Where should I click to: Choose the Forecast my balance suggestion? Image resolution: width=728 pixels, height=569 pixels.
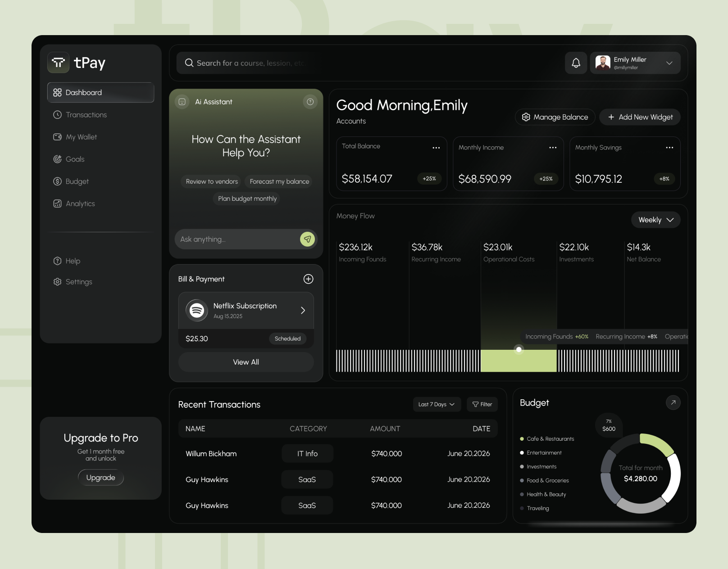(279, 181)
